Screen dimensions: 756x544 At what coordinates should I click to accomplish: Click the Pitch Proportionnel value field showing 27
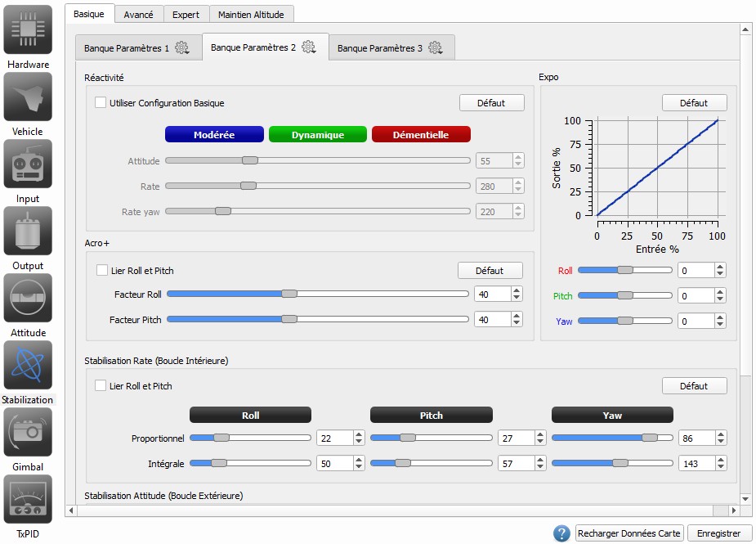(x=517, y=438)
